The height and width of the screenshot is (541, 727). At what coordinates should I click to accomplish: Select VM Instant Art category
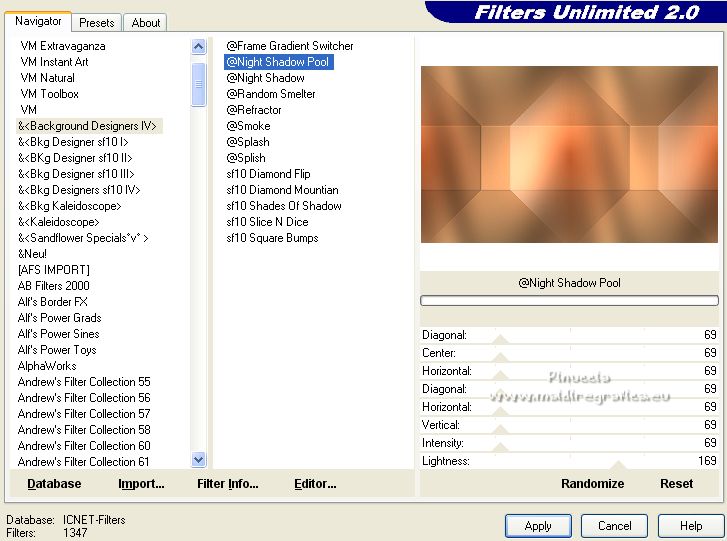click(x=54, y=62)
